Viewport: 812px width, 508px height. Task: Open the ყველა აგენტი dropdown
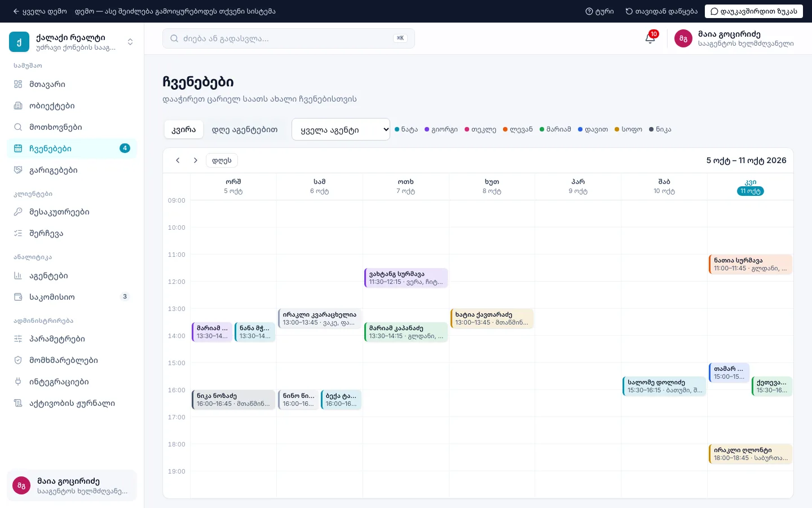[x=341, y=129]
